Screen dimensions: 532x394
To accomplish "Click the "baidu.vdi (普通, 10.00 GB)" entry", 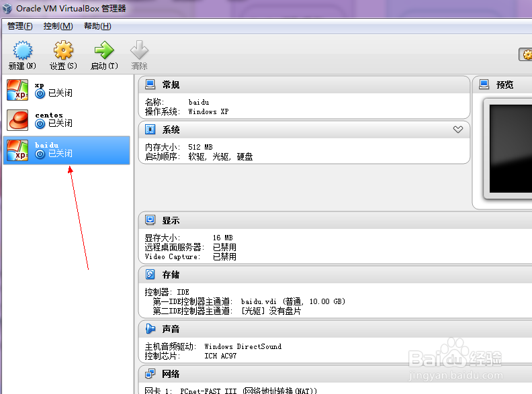I will (x=293, y=301).
